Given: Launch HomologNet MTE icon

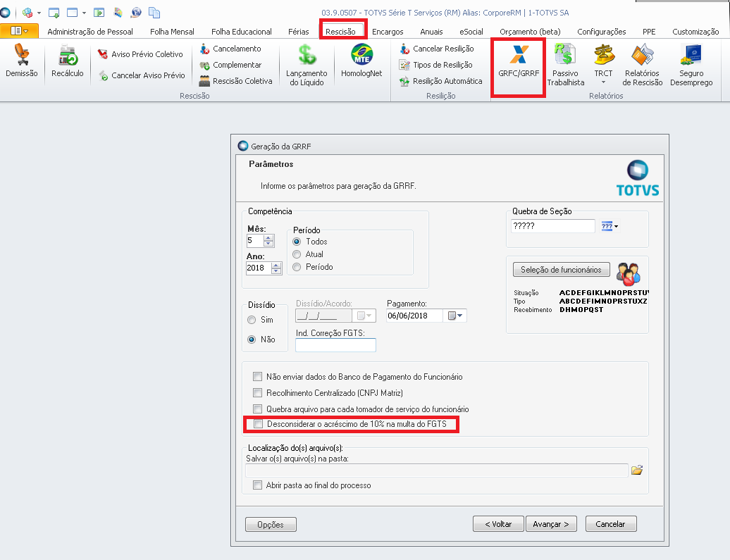Looking at the screenshot, I should point(361,60).
